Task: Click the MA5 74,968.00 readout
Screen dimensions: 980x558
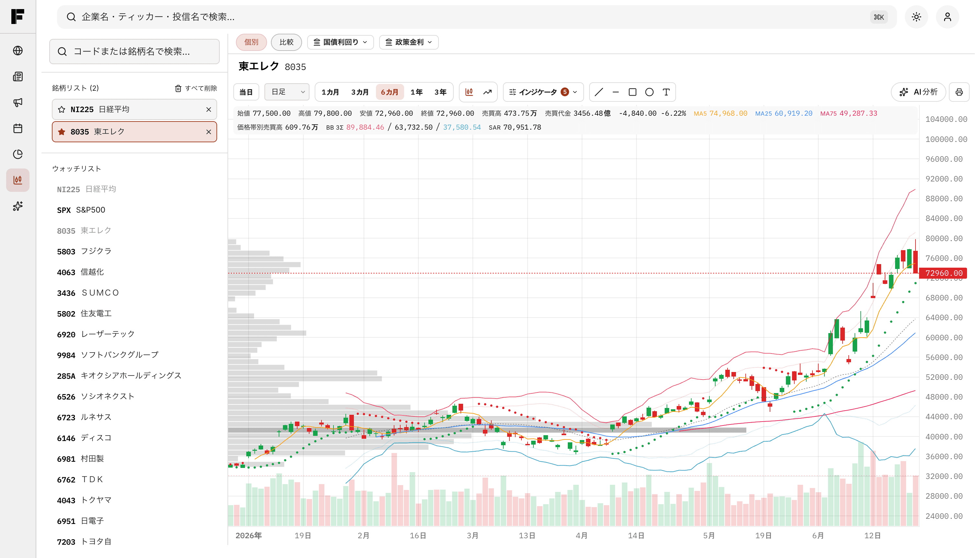Action: pos(720,113)
